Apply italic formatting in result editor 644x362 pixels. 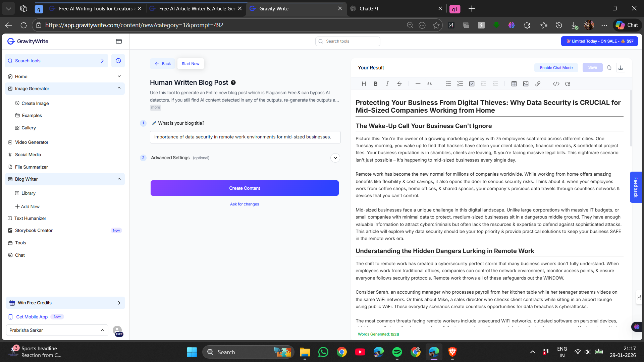[387, 84]
